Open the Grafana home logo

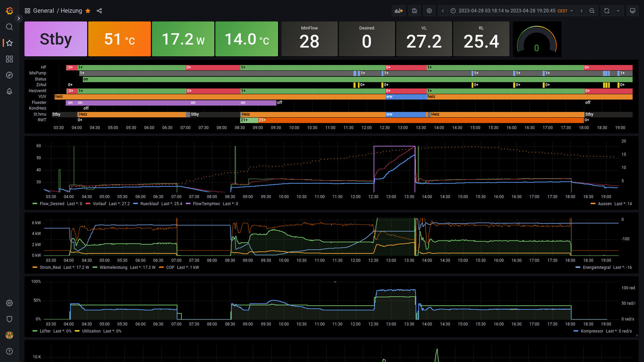(9, 11)
